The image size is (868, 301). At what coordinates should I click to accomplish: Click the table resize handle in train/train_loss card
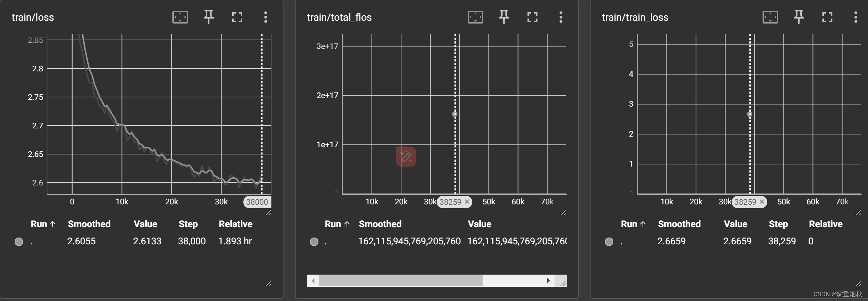coord(858,284)
